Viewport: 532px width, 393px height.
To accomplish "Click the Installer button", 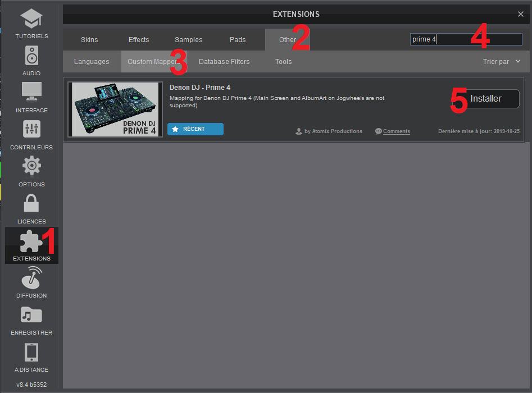I will click(486, 99).
